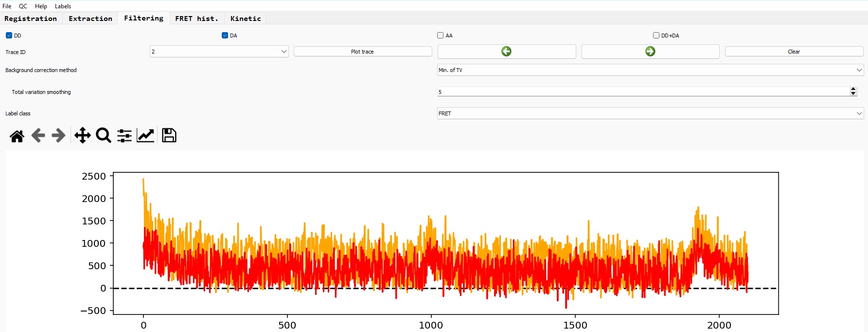Viewport: 868px width, 332px height.
Task: Click the Background correction method label
Action: (41, 70)
